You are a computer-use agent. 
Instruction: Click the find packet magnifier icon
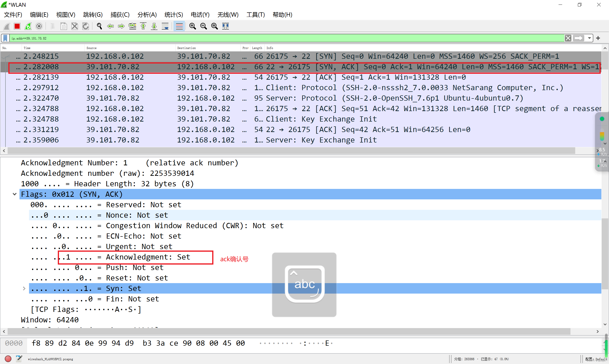coord(99,26)
